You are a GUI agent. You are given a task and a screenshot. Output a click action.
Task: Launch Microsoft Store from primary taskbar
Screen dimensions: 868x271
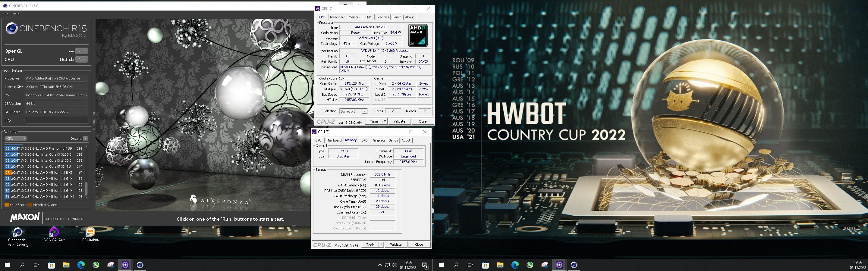coord(51,265)
